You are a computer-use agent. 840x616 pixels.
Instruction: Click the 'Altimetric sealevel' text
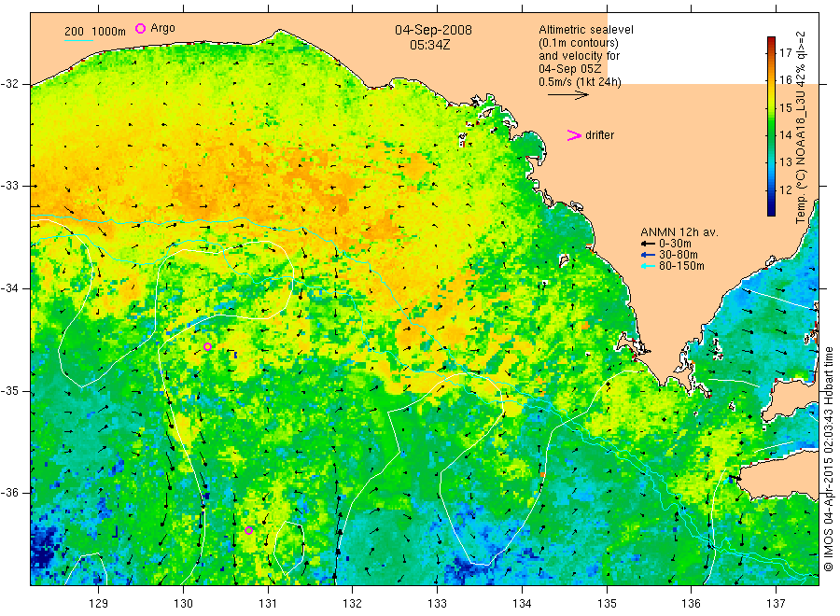(585, 30)
